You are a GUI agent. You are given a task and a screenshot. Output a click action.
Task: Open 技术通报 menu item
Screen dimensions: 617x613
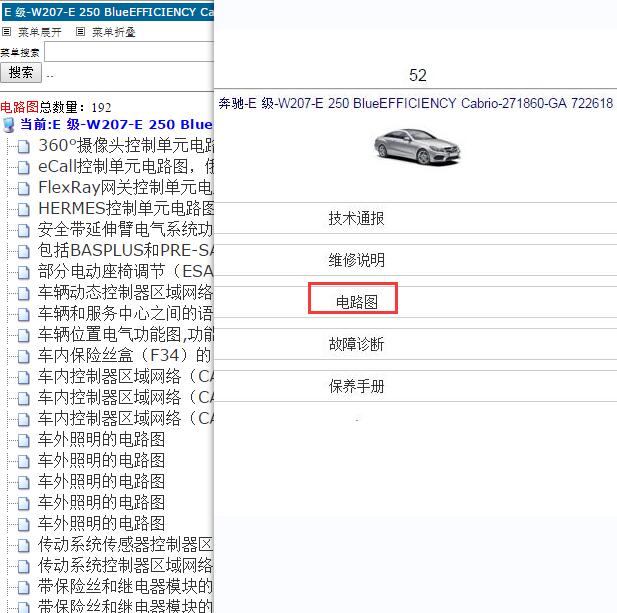coord(356,218)
